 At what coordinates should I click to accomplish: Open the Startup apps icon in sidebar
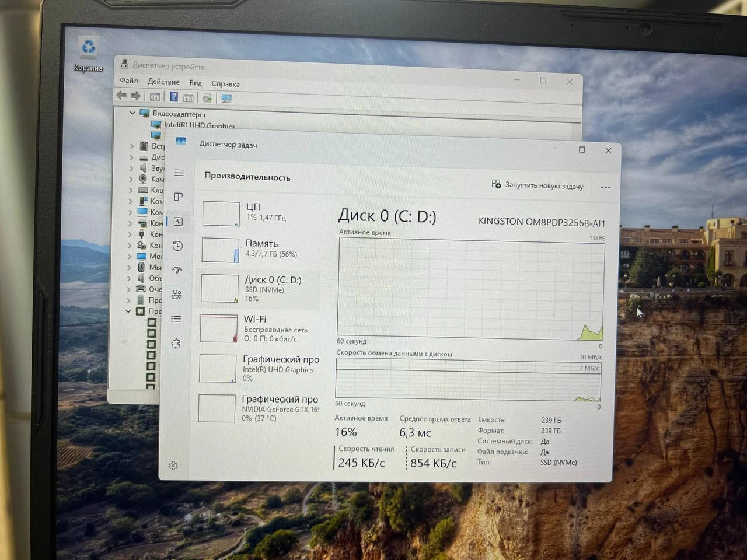[x=177, y=270]
